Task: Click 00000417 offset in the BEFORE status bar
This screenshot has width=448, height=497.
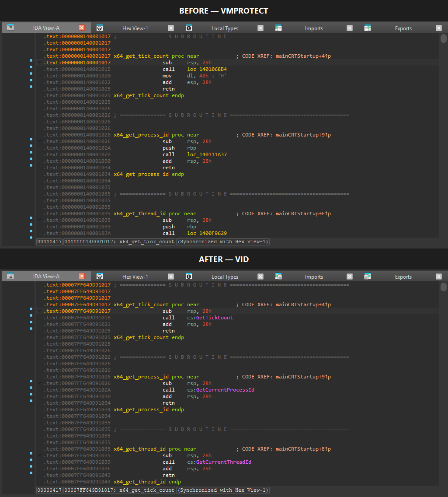Action: tap(49, 241)
